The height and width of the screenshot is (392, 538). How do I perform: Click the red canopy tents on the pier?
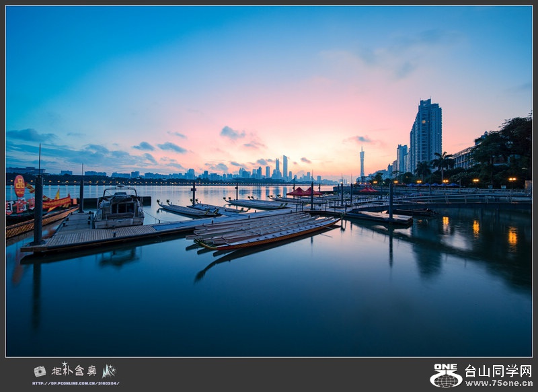pos(303,192)
